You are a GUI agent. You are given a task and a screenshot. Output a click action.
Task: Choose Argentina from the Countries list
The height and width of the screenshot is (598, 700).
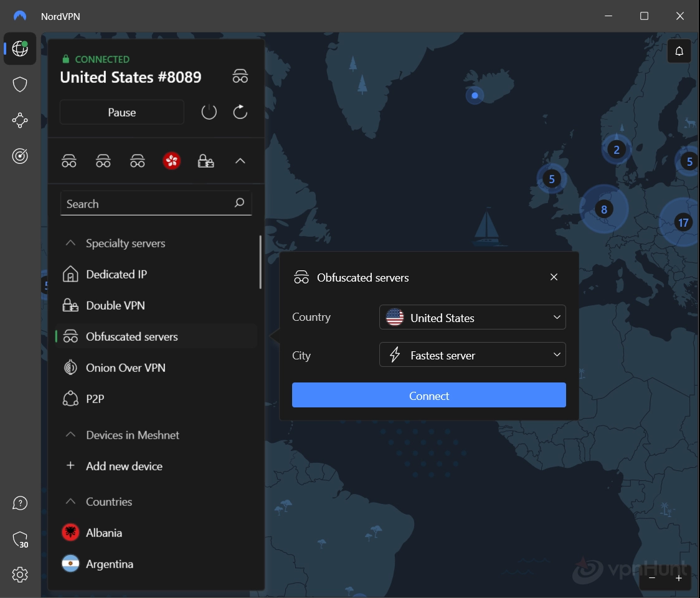tap(156, 564)
